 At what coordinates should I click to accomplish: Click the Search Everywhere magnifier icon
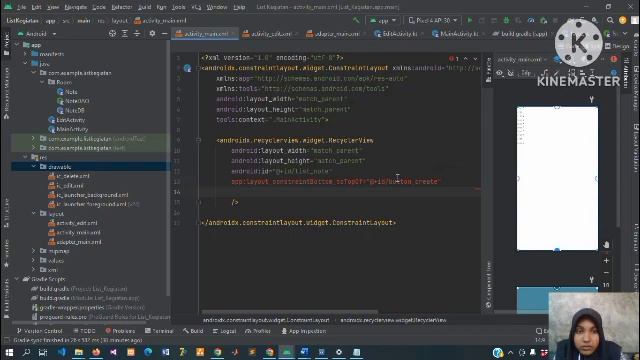pyautogui.click(x=610, y=20)
